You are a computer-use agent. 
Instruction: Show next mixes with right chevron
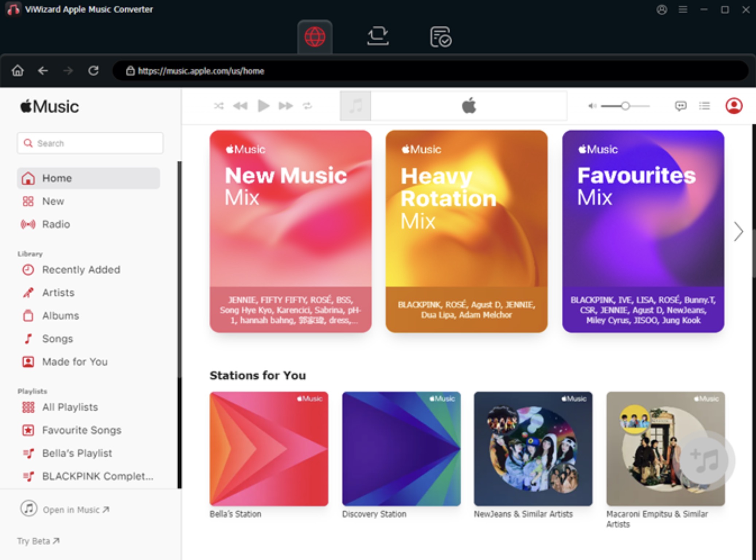738,232
